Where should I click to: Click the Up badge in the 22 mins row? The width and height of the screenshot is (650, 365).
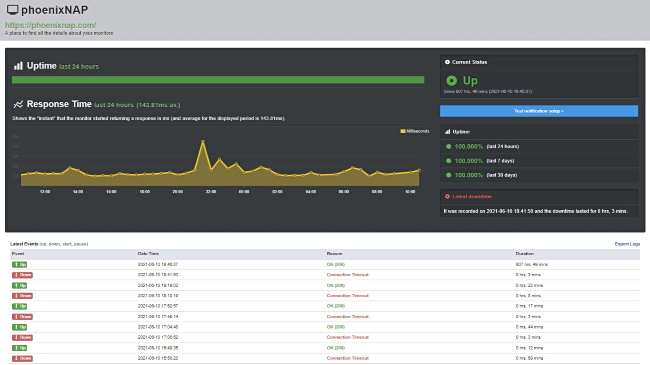(x=19, y=285)
